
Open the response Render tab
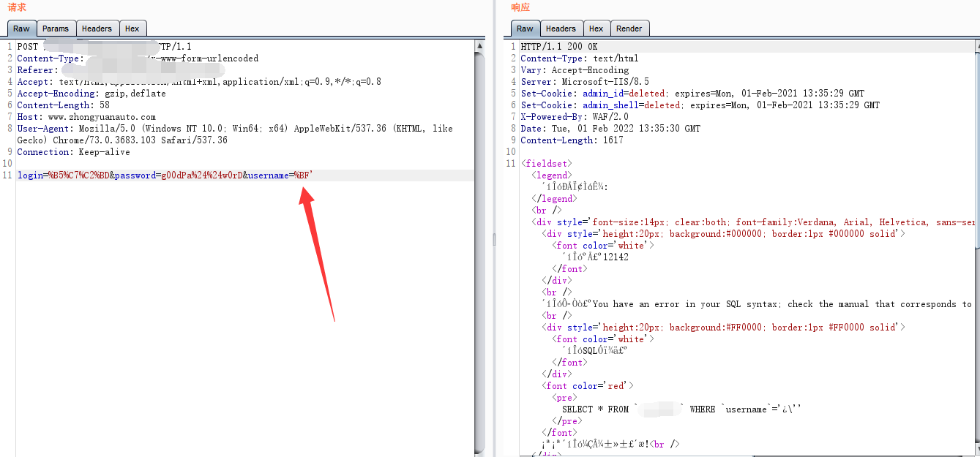[x=629, y=29]
